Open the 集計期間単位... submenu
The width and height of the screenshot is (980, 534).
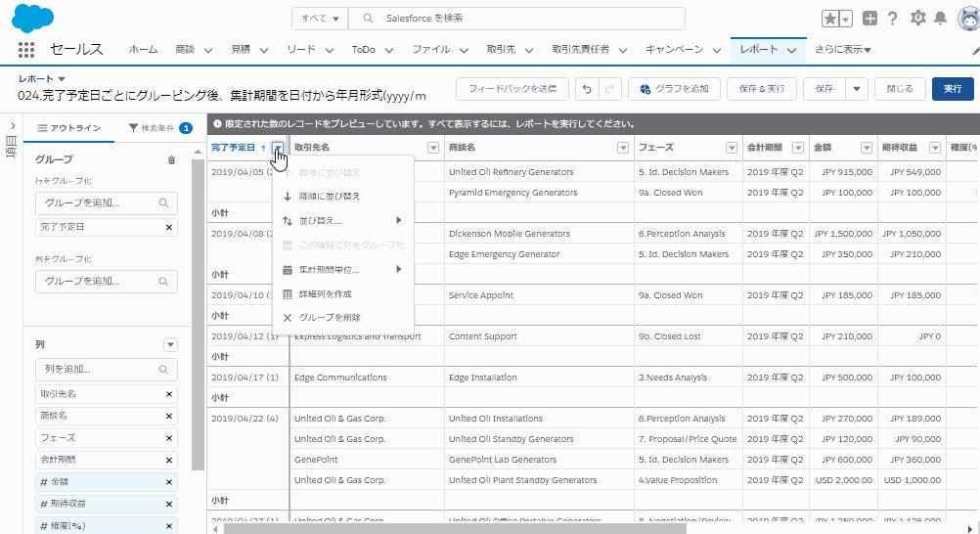(343, 270)
